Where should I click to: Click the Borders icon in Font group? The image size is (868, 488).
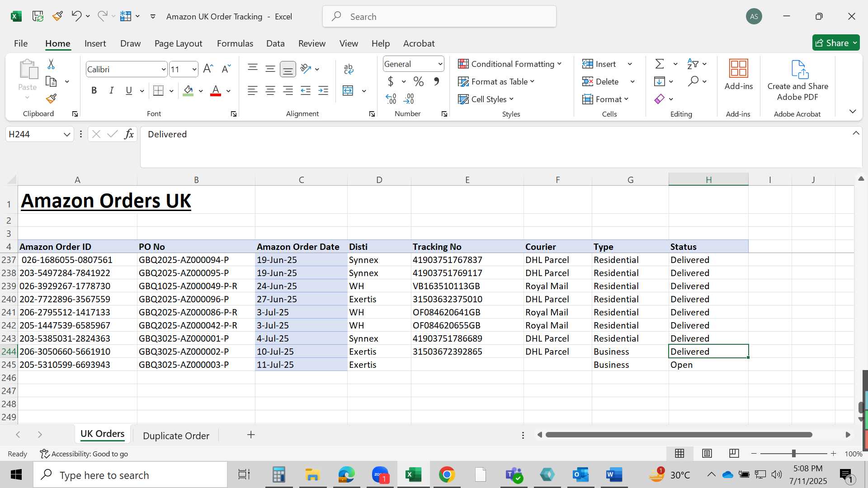pos(158,90)
